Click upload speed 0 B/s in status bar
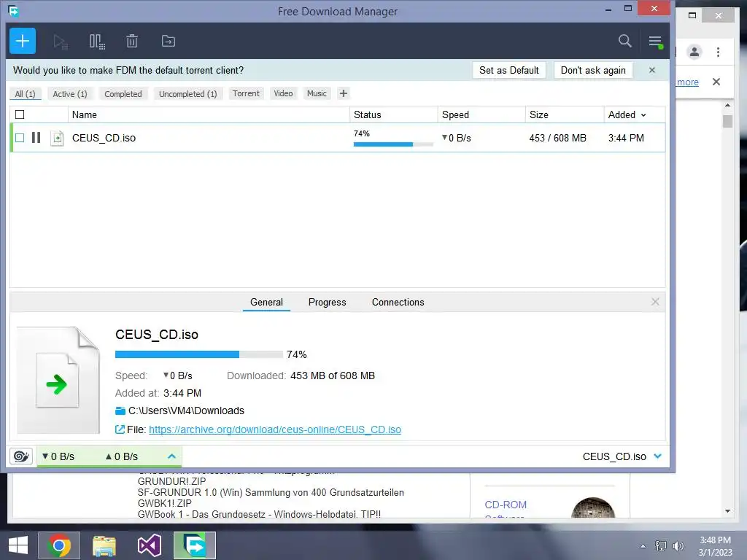This screenshot has height=560, width=747. [122, 456]
